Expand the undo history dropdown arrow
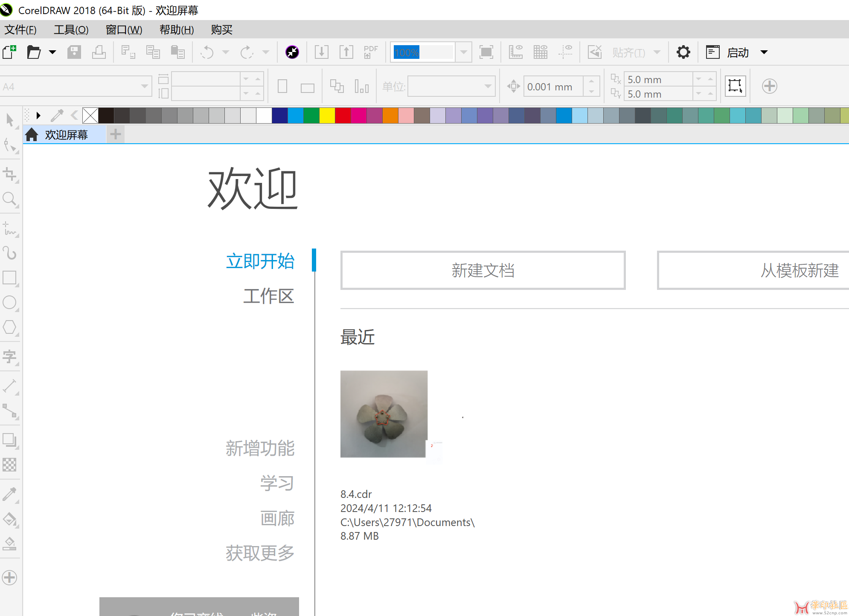This screenshot has height=616, width=849. (226, 52)
